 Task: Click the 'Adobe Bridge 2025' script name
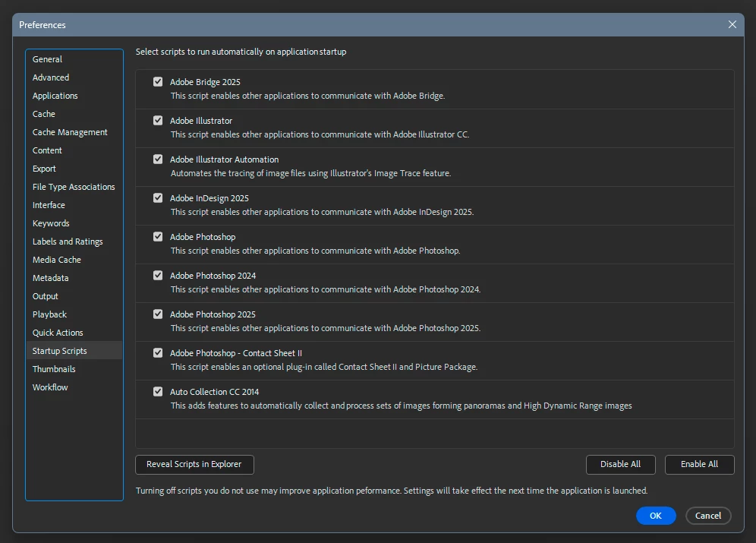click(205, 82)
